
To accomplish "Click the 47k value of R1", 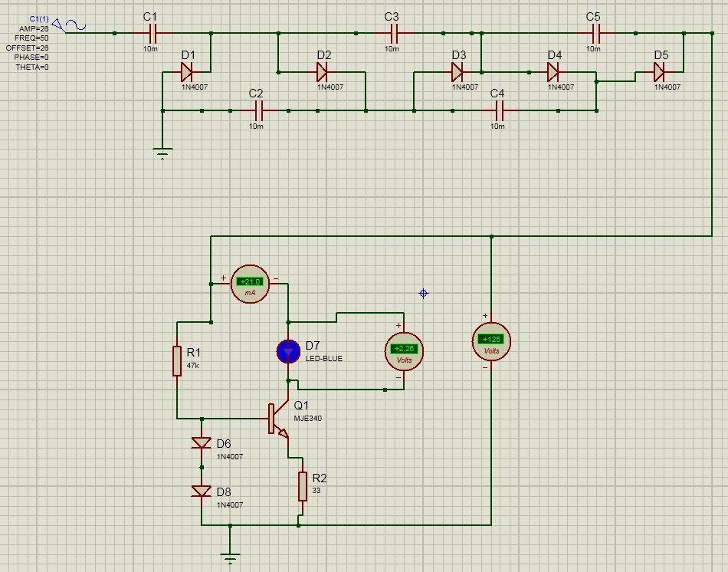I will [x=192, y=366].
